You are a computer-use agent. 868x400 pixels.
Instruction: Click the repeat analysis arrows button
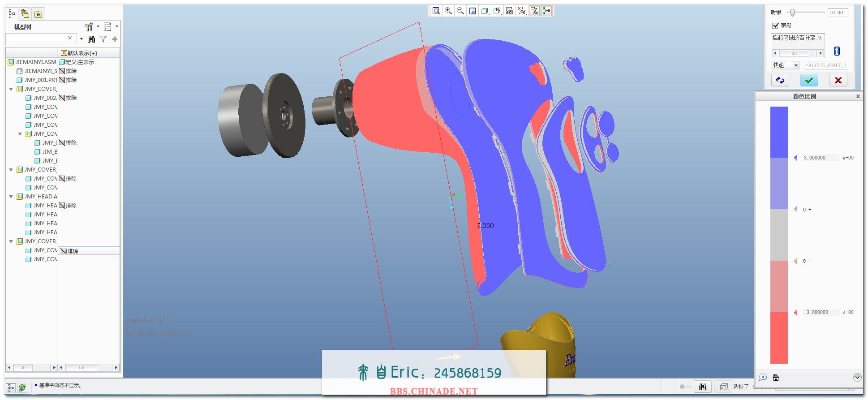pyautogui.click(x=780, y=80)
